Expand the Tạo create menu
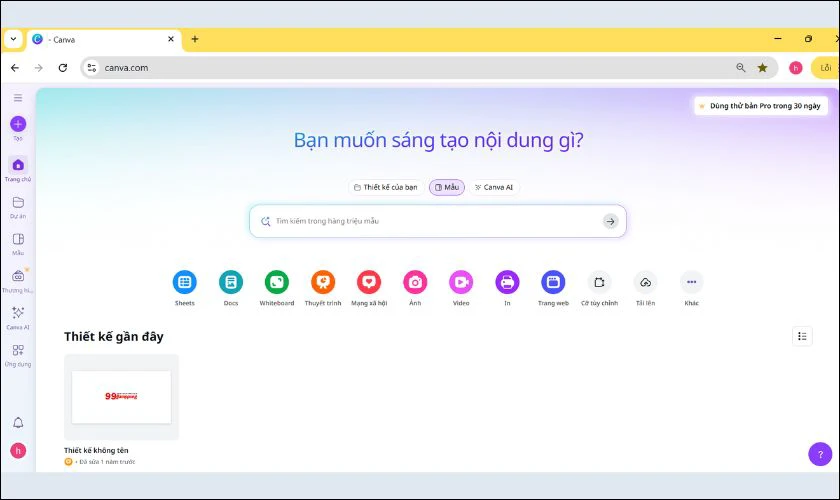The image size is (840, 500). coord(18,124)
